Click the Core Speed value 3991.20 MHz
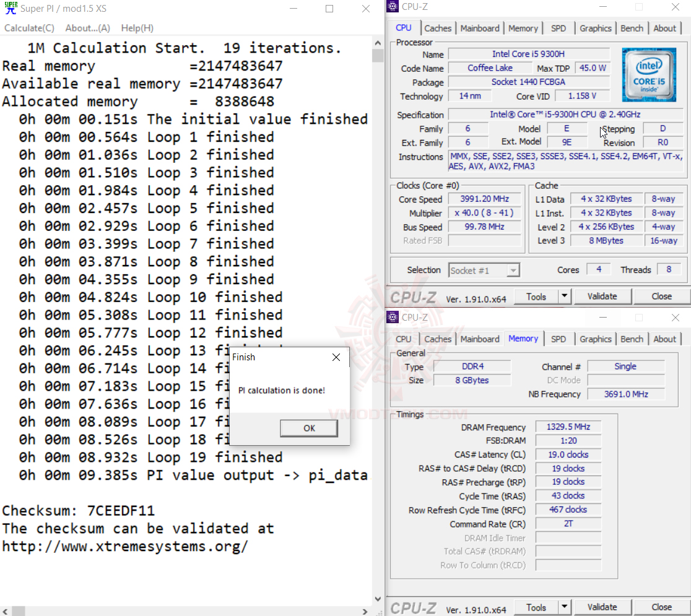The width and height of the screenshot is (691, 616). [484, 199]
